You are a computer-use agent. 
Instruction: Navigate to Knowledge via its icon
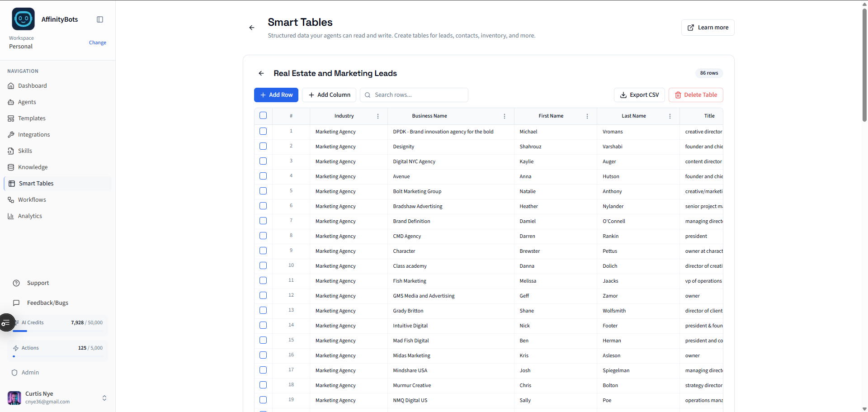coord(11,167)
